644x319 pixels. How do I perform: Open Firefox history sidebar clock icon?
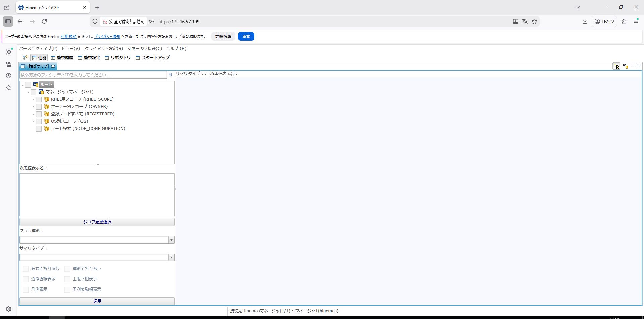9,76
